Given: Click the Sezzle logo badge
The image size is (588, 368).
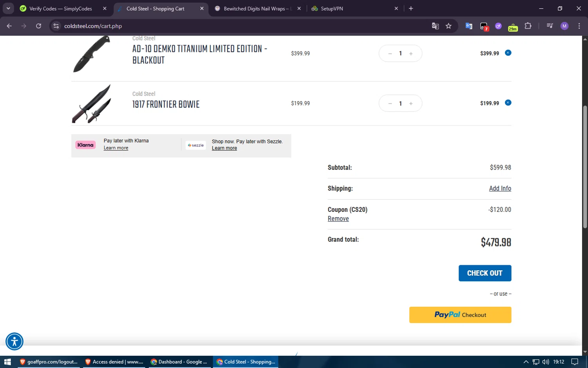Looking at the screenshot, I should tap(196, 145).
